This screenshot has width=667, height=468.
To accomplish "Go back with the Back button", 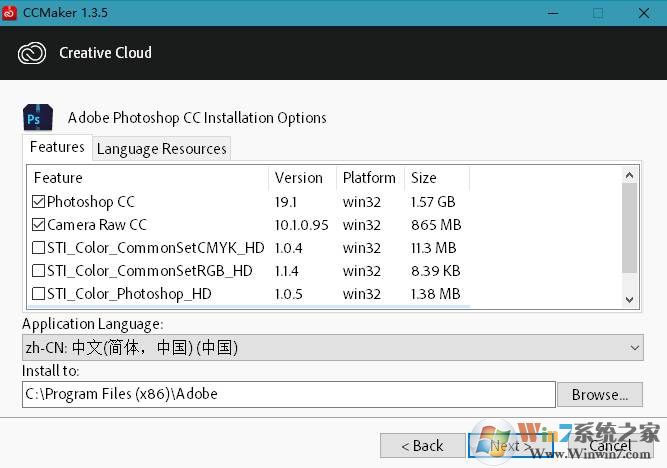I will tap(421, 445).
